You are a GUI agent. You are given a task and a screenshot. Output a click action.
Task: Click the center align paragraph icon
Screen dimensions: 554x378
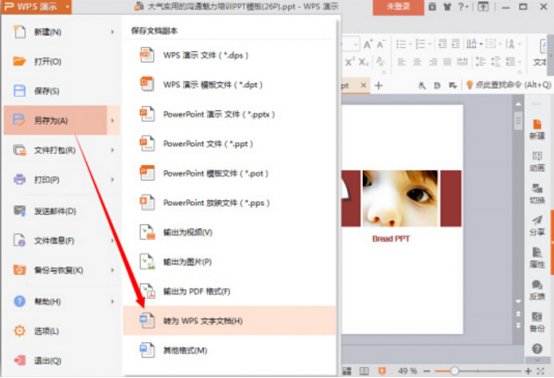(417, 62)
